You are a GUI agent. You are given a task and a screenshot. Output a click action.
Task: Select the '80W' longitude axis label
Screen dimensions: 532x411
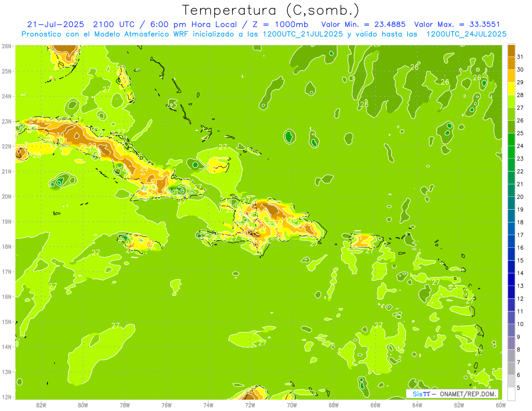[83, 404]
